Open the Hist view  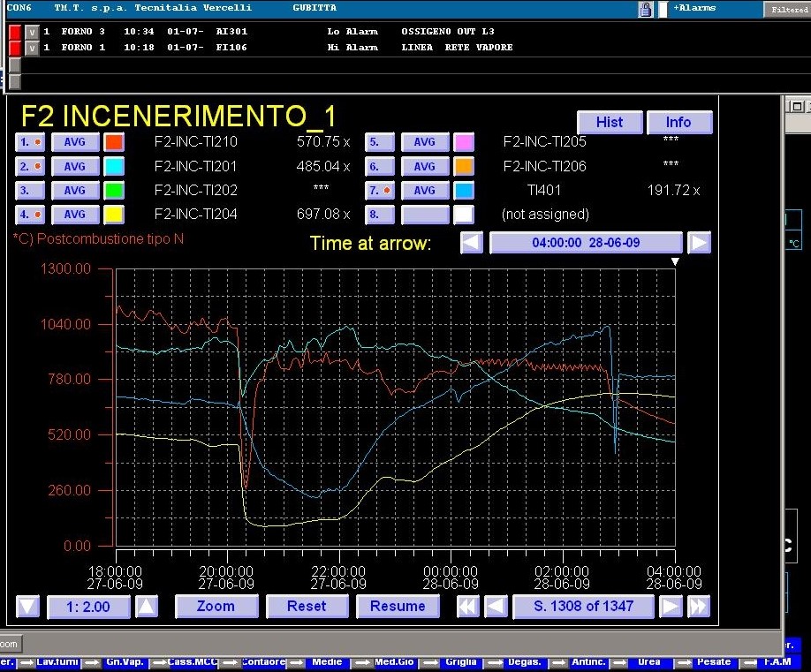(x=610, y=123)
